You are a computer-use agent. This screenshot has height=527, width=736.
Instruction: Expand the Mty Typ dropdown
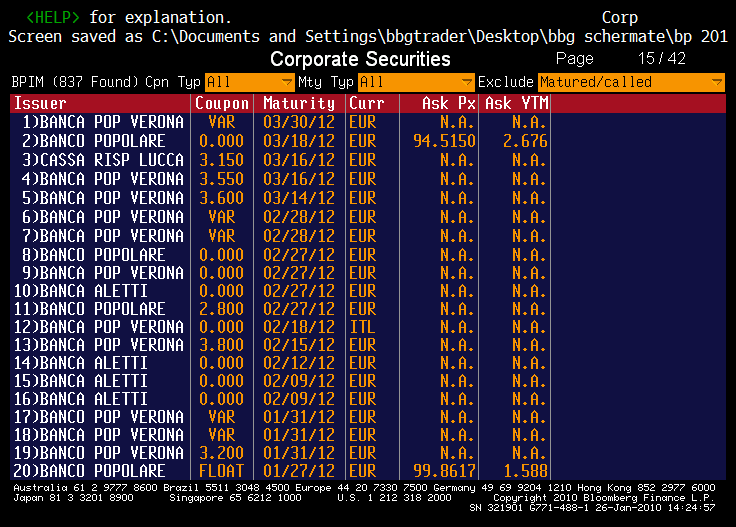(x=416, y=82)
